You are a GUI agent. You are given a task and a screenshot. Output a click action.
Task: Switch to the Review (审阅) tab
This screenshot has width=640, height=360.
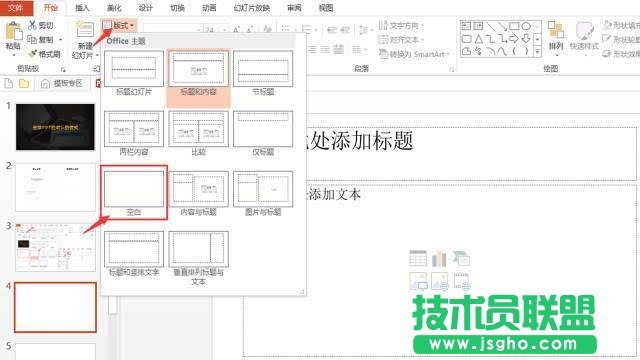[x=294, y=8]
